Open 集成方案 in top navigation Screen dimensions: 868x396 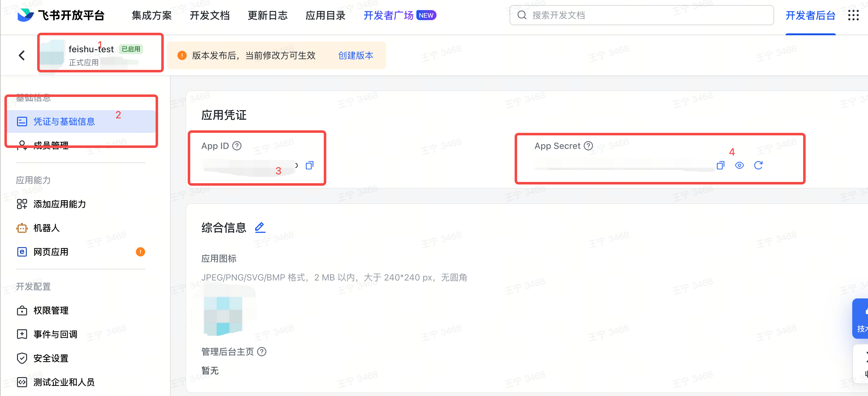click(x=151, y=15)
